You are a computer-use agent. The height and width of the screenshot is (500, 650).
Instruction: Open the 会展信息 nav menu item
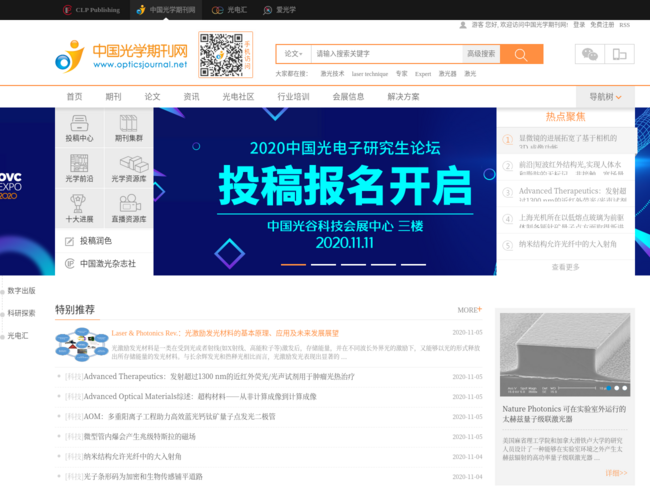pos(348,97)
